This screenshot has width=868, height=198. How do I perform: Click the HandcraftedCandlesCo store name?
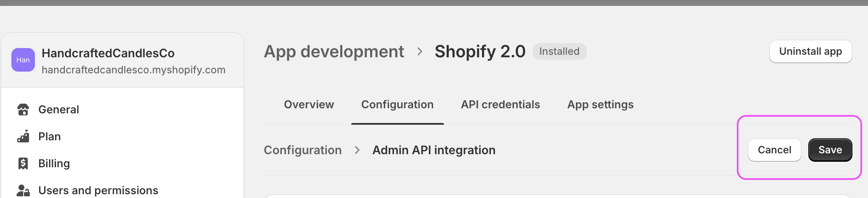click(x=108, y=53)
